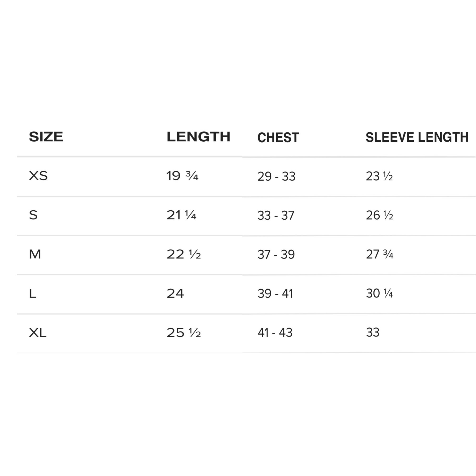
Task: Click the 29 - 33 chest range
Action: (276, 176)
